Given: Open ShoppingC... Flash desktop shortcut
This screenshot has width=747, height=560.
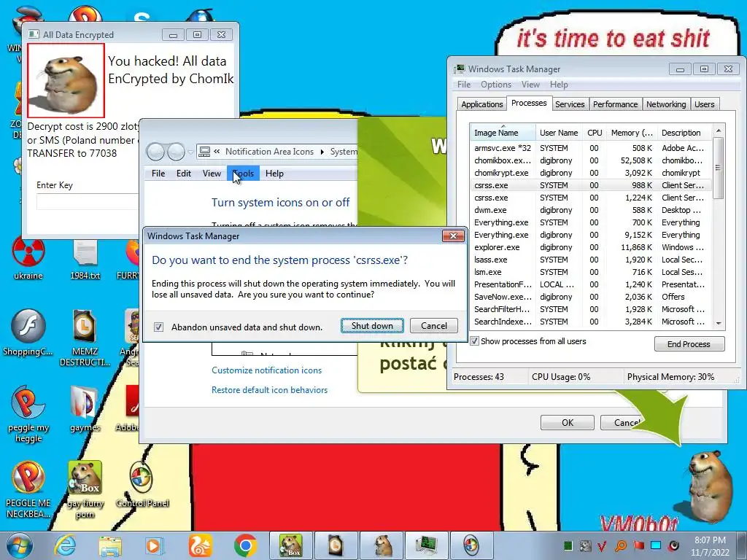Looking at the screenshot, I should 28,332.
